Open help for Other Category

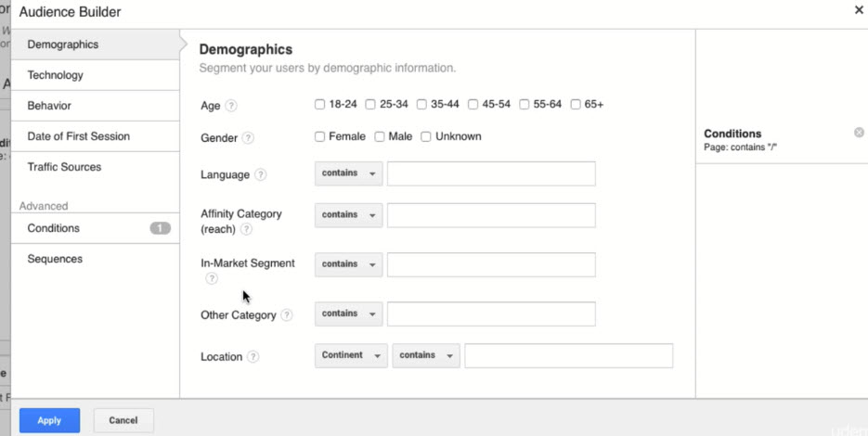click(x=287, y=315)
